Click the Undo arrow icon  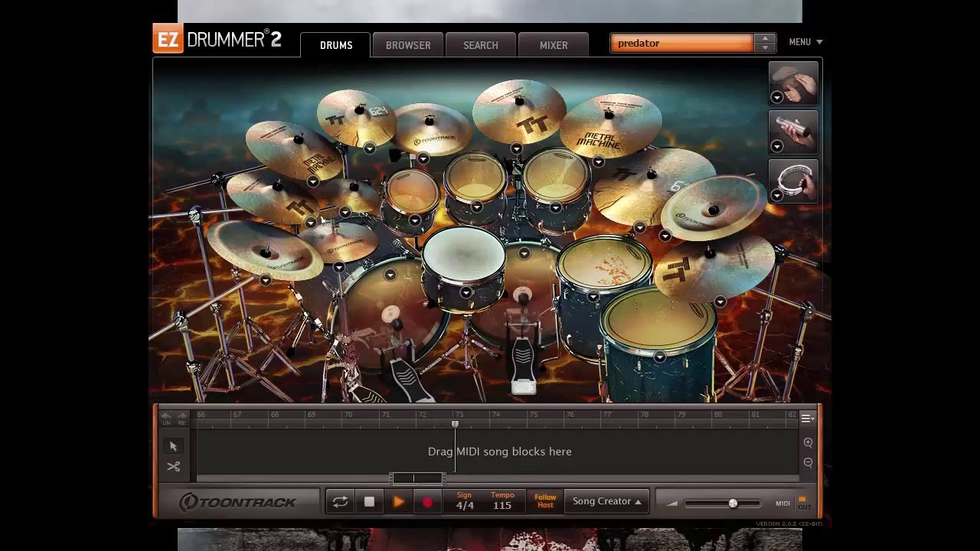click(166, 417)
